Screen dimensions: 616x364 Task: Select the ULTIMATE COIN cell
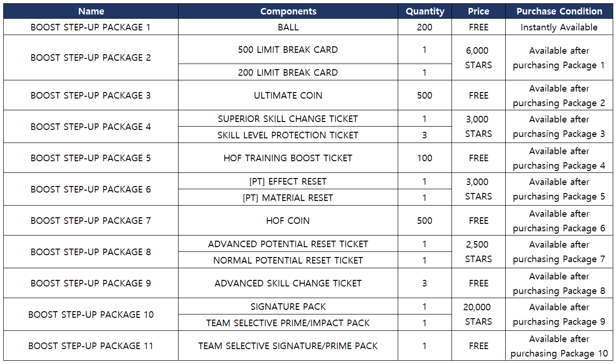[288, 95]
